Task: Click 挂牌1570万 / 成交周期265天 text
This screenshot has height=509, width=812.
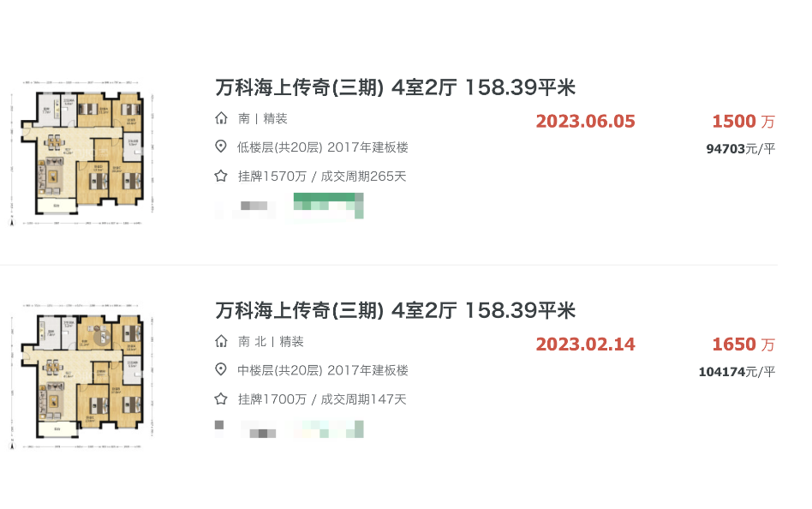Action: click(x=322, y=177)
